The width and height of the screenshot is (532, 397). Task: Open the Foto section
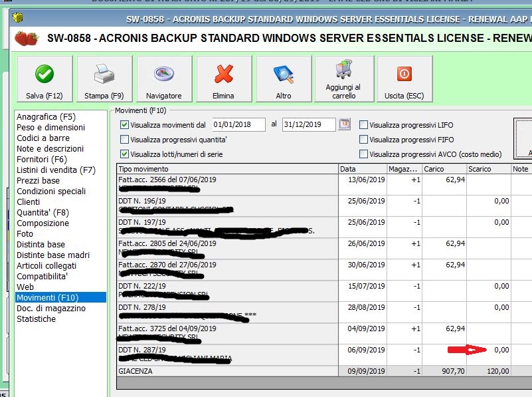pos(25,233)
